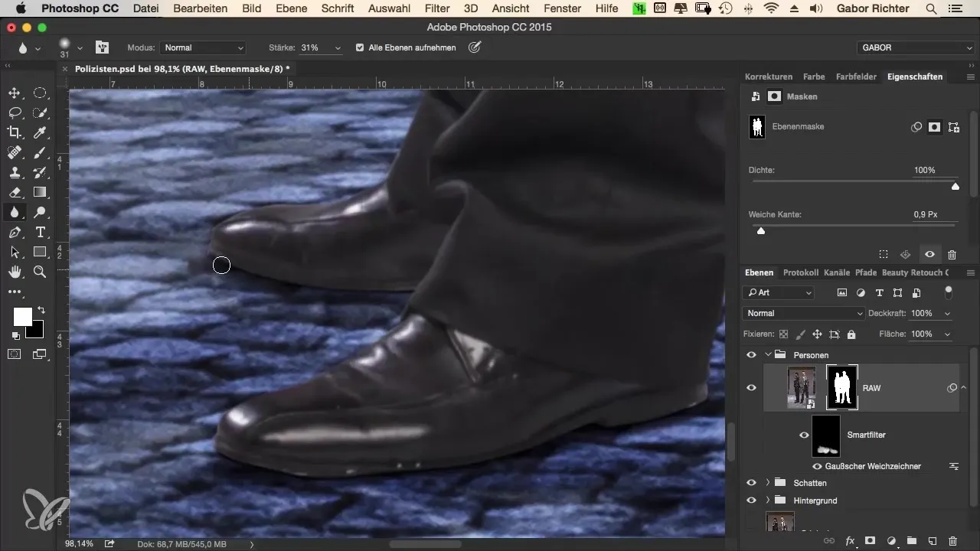Screen dimensions: 980x551
Task: Click the Weiche Kante slider handle
Action: click(761, 230)
